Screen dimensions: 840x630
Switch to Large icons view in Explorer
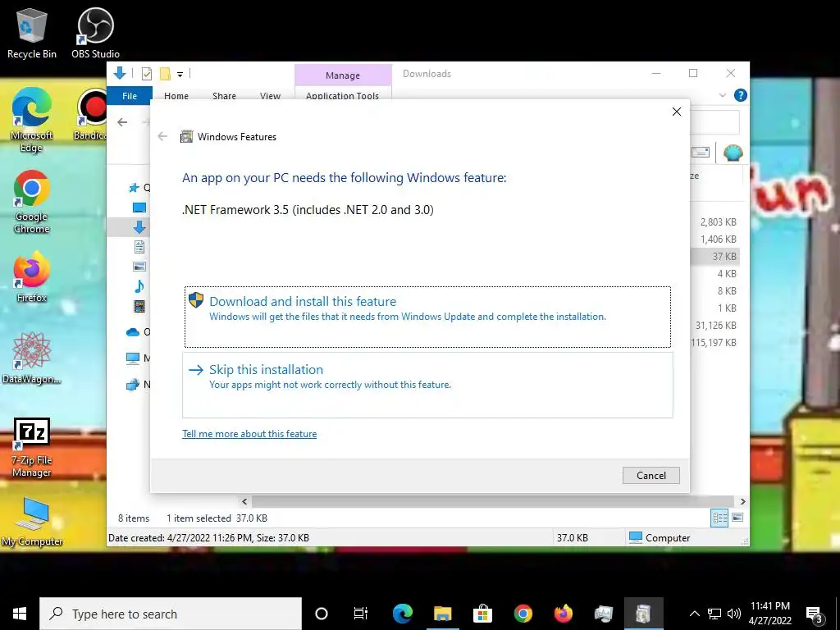point(737,518)
